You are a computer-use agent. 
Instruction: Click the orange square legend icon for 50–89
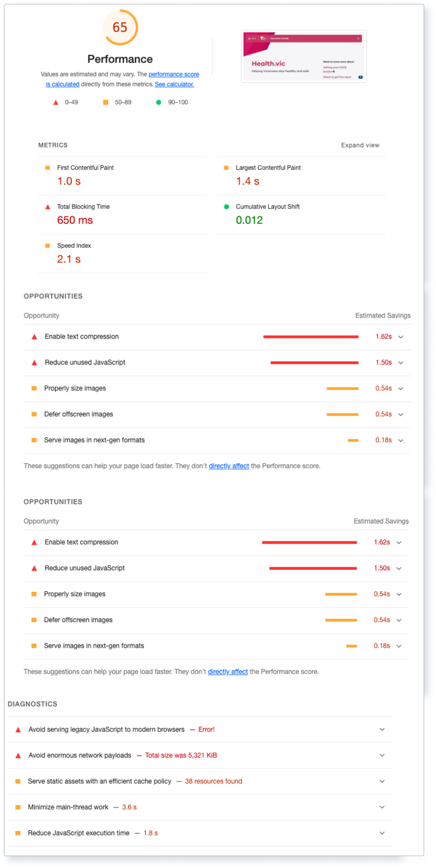click(x=105, y=102)
